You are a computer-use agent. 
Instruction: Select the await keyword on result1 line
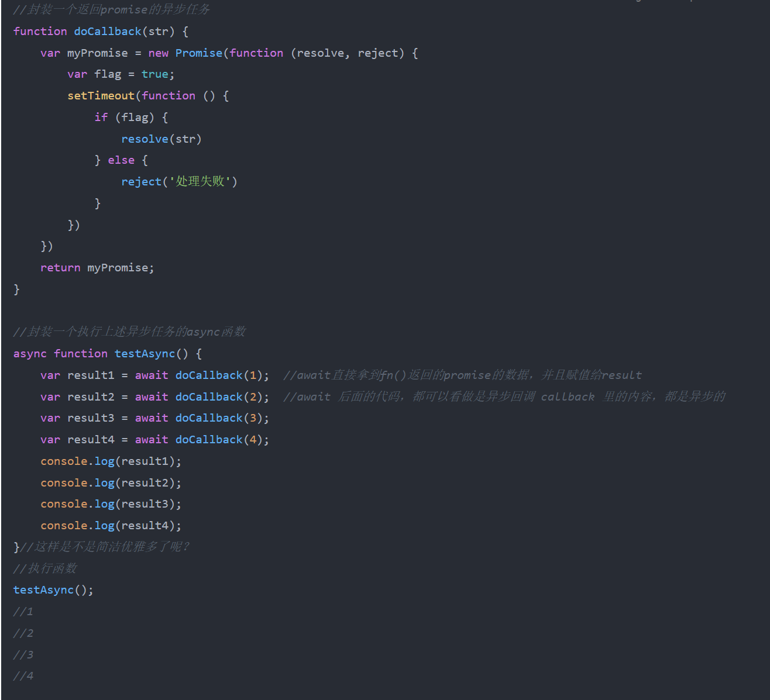[x=152, y=375]
